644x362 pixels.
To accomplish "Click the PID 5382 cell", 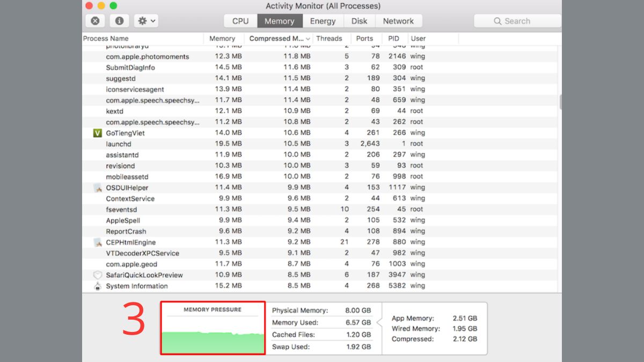I will 397,286.
